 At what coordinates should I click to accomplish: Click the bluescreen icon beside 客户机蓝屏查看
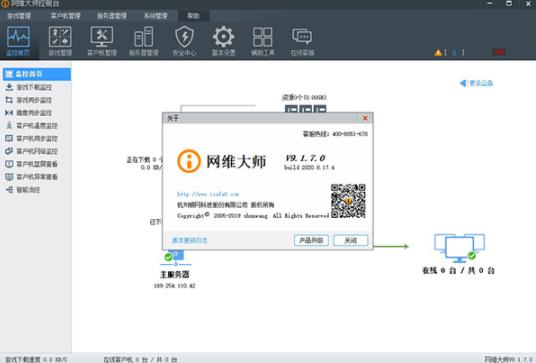point(9,164)
